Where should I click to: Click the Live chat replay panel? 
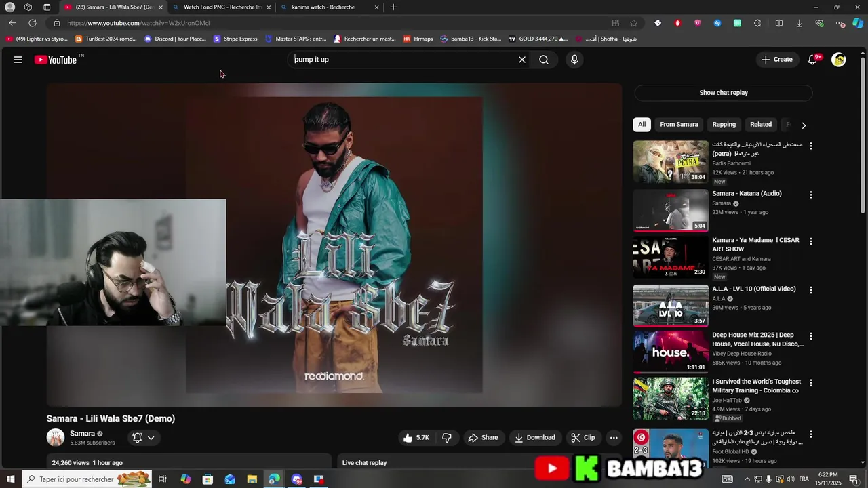479,462
